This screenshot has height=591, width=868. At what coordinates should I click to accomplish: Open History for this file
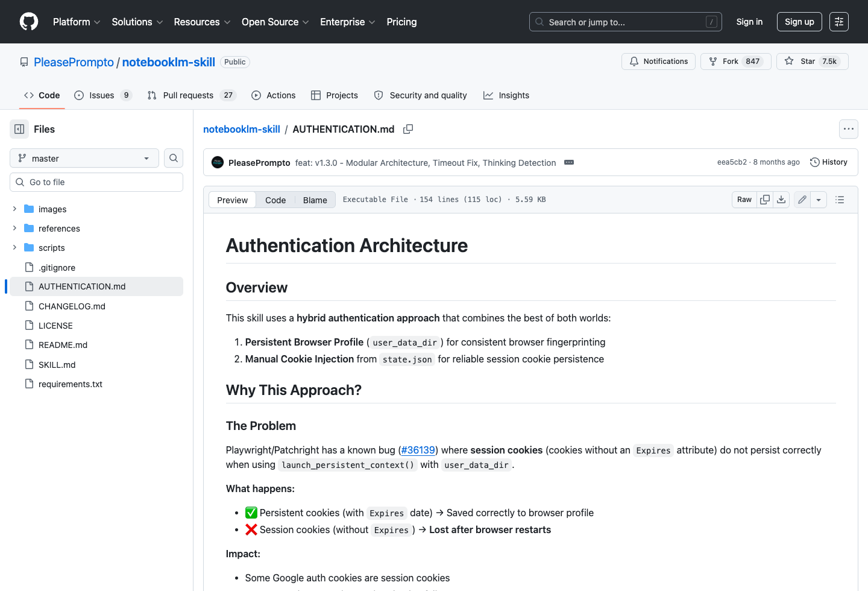pyautogui.click(x=829, y=162)
